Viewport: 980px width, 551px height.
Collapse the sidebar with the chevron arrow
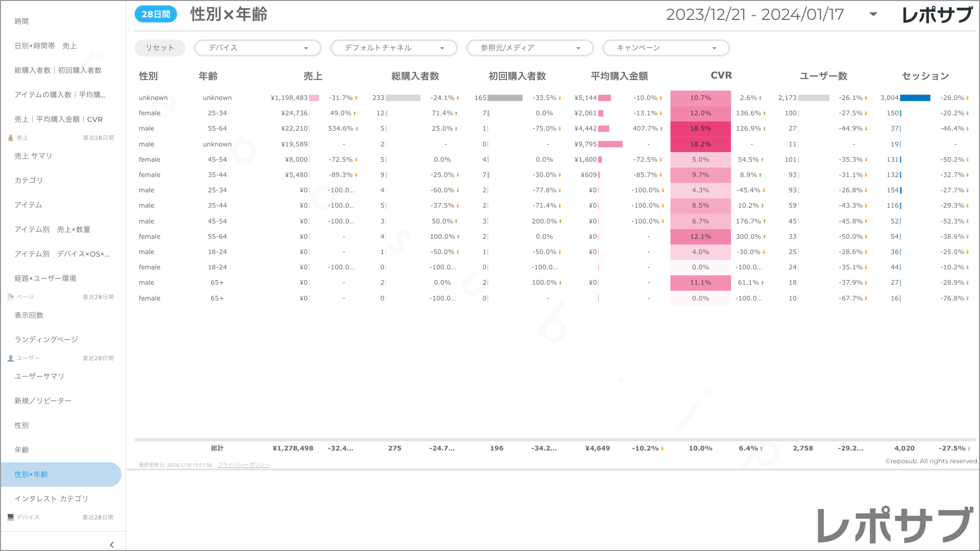pyautogui.click(x=112, y=544)
